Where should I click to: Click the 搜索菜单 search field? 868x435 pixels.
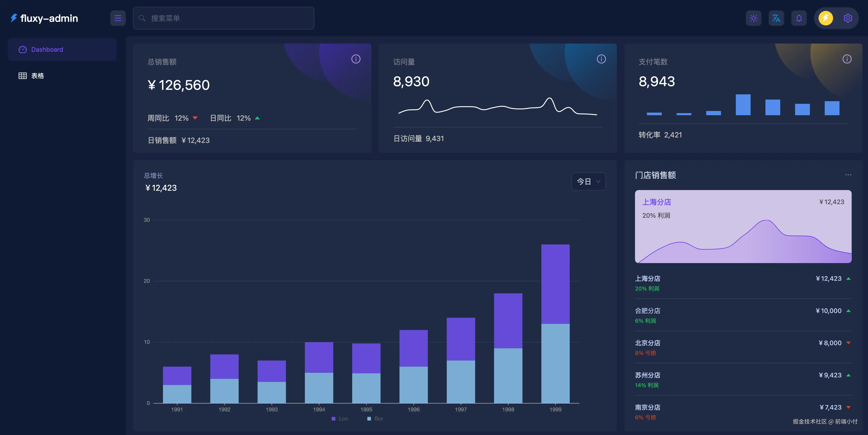[224, 18]
